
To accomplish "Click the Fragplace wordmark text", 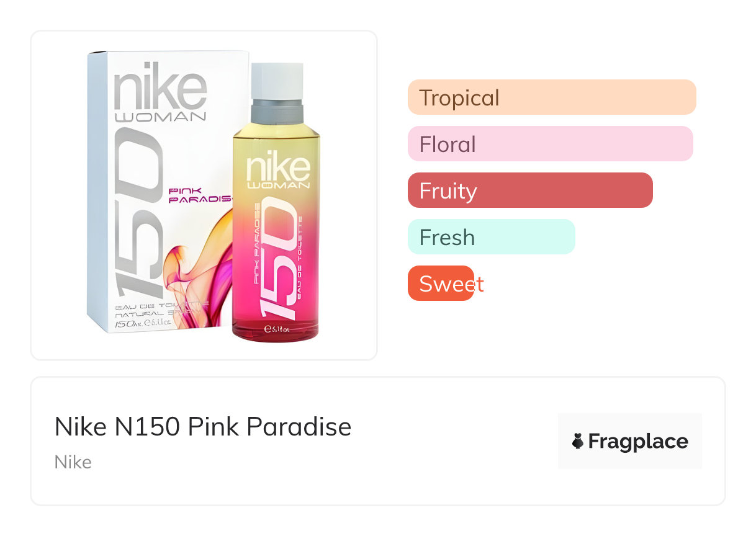I will [x=637, y=441].
